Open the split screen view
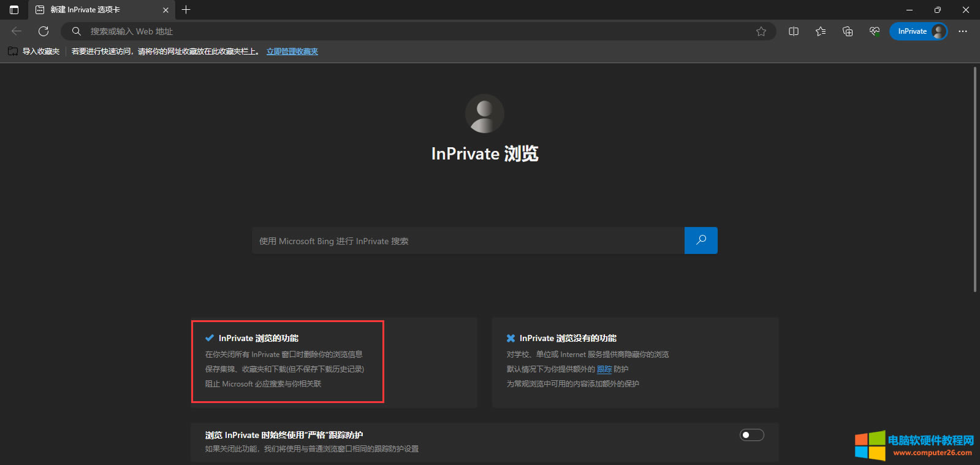 coord(794,31)
